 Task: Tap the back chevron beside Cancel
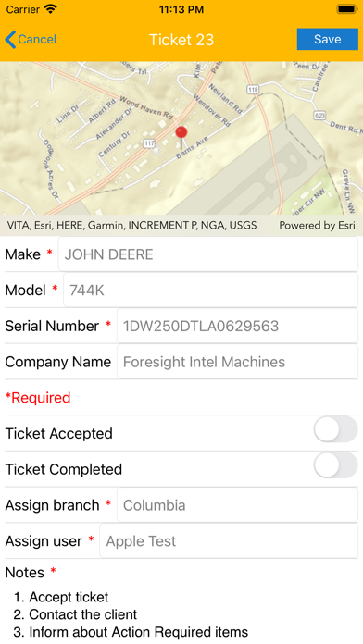[10, 40]
